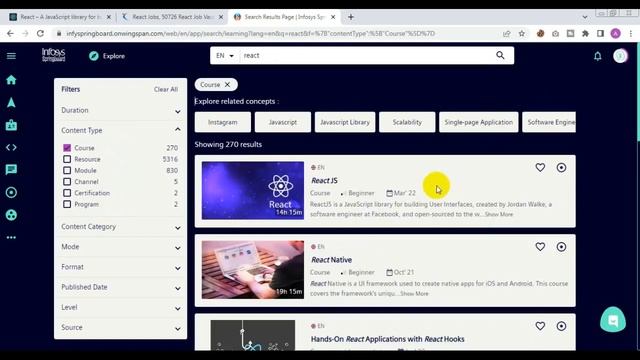Open the React Native course title
640x360 pixels.
coord(331,260)
